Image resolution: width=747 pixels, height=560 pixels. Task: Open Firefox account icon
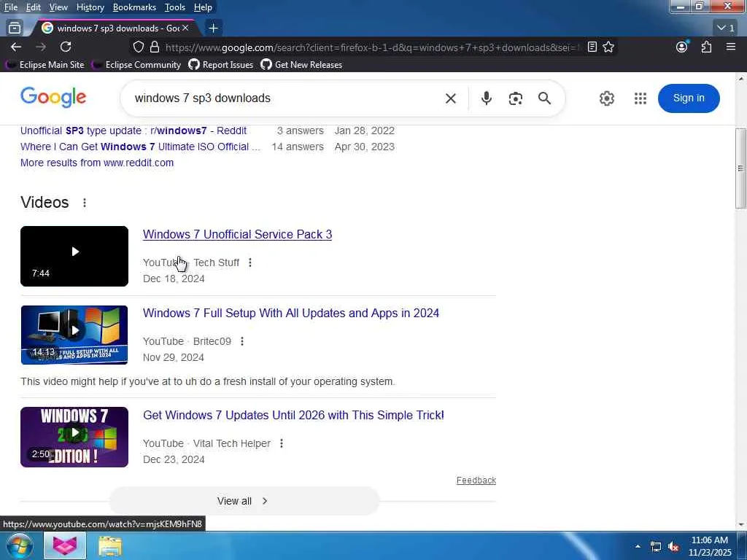click(x=682, y=47)
